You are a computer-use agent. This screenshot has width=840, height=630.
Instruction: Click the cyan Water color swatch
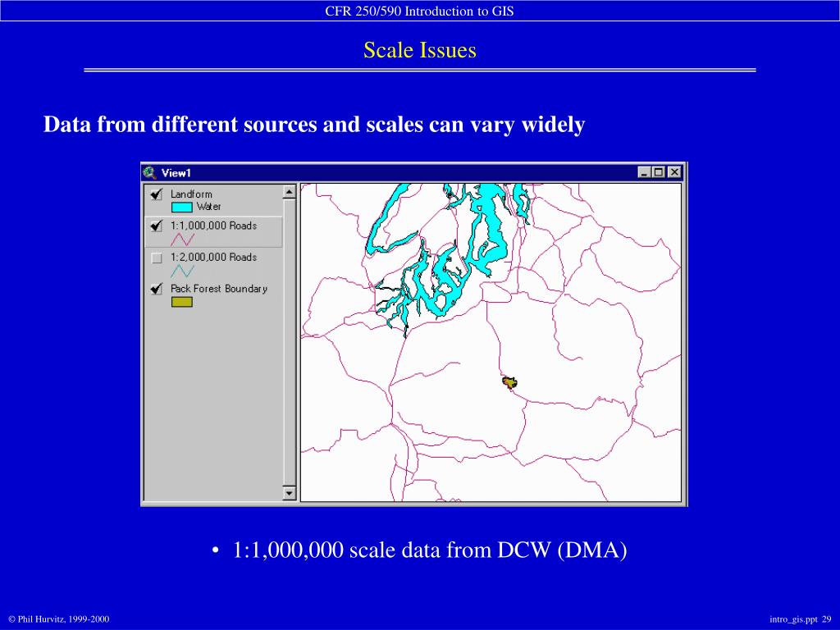181,207
